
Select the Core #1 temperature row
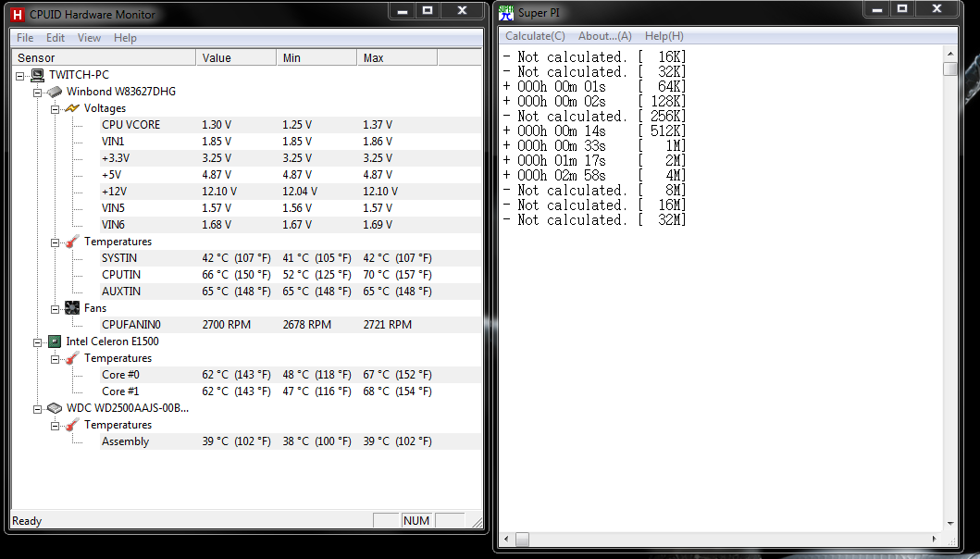pos(291,391)
